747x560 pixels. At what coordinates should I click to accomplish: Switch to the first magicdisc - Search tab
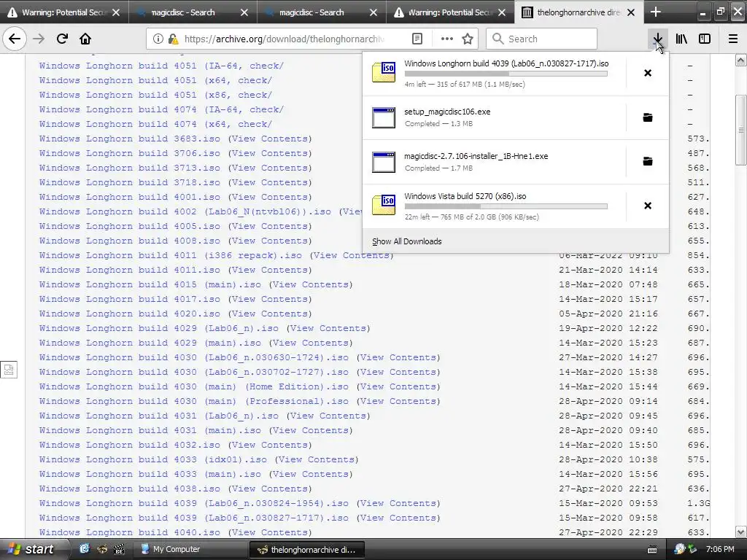coord(193,12)
